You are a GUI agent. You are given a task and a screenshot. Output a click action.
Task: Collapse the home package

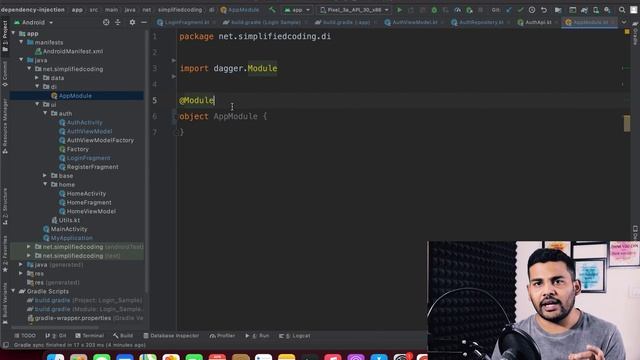pyautogui.click(x=45, y=184)
